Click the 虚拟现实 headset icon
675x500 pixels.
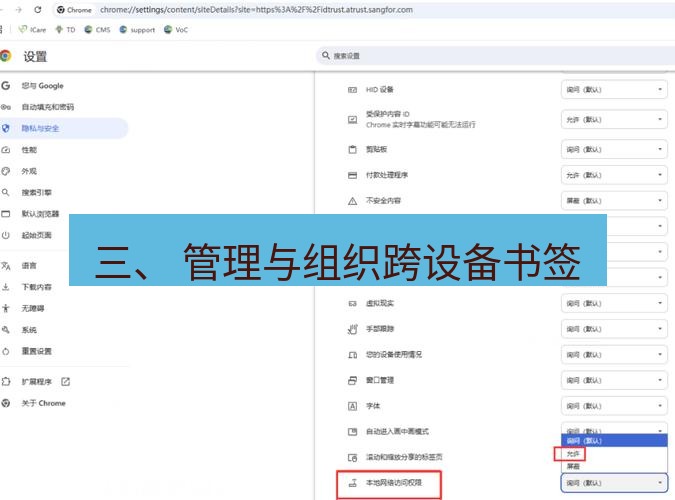(x=352, y=304)
